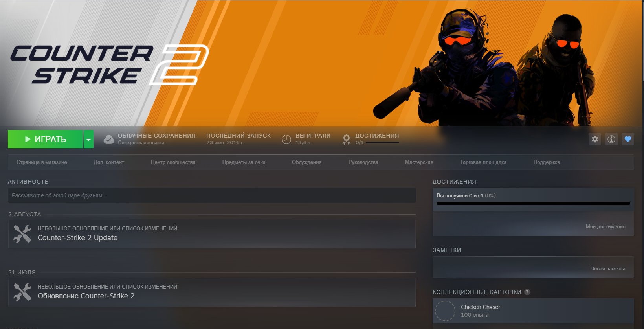Go to Центр сообщества
Image resolution: width=644 pixels, height=329 pixels.
[173, 162]
